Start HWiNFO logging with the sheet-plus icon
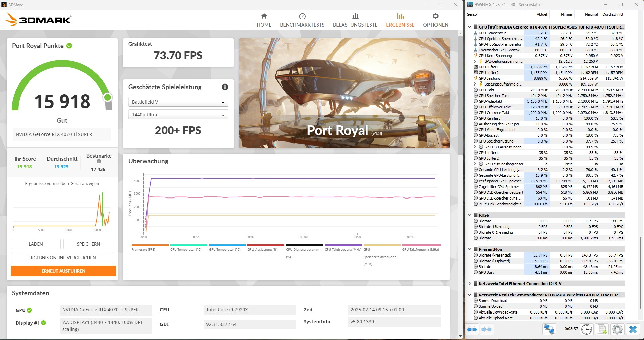 point(601,329)
